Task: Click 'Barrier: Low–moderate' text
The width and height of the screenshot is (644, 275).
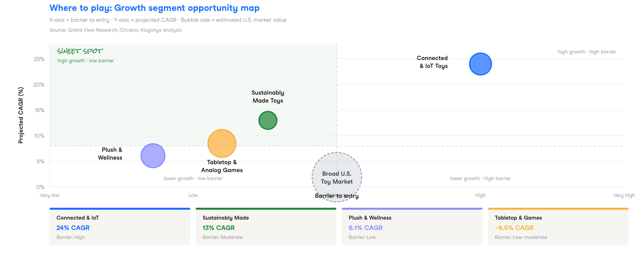Action: [521, 237]
